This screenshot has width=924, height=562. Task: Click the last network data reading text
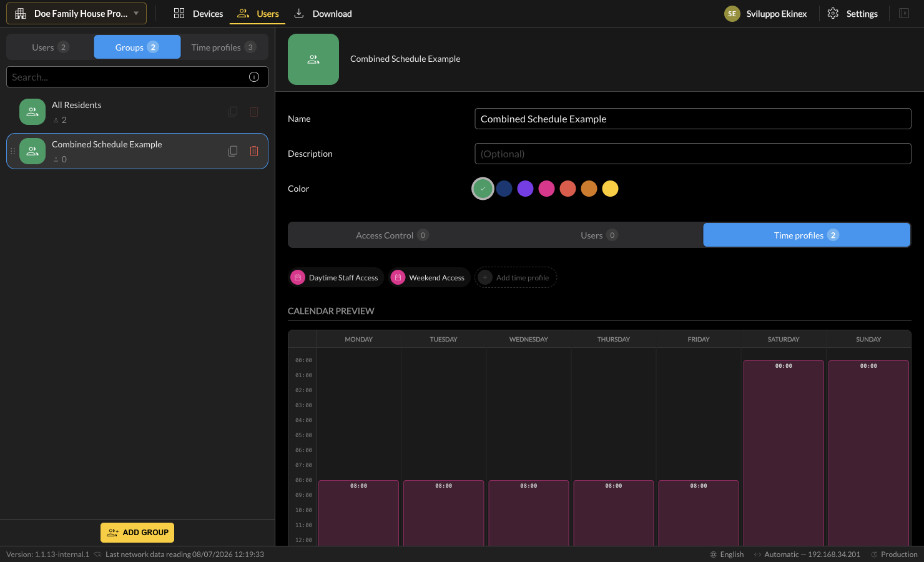[185, 555]
